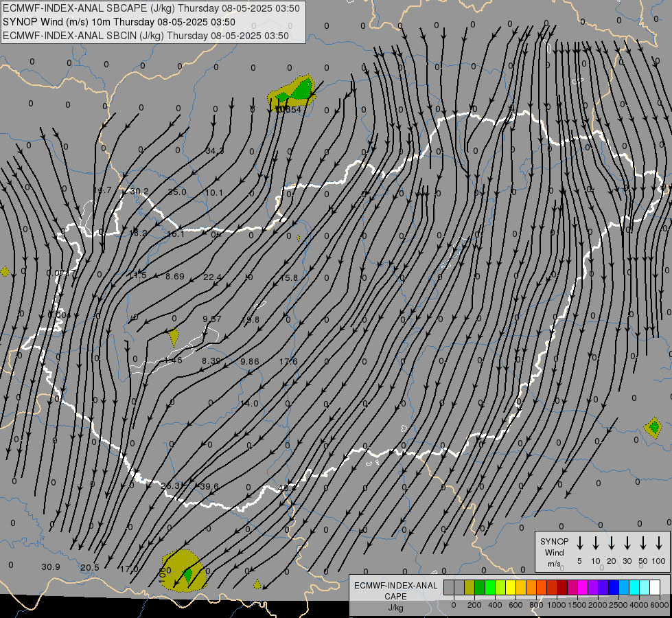Select the large olive CAPE patch at bottom
Screen dimensions: 672x618
[x=183, y=570]
